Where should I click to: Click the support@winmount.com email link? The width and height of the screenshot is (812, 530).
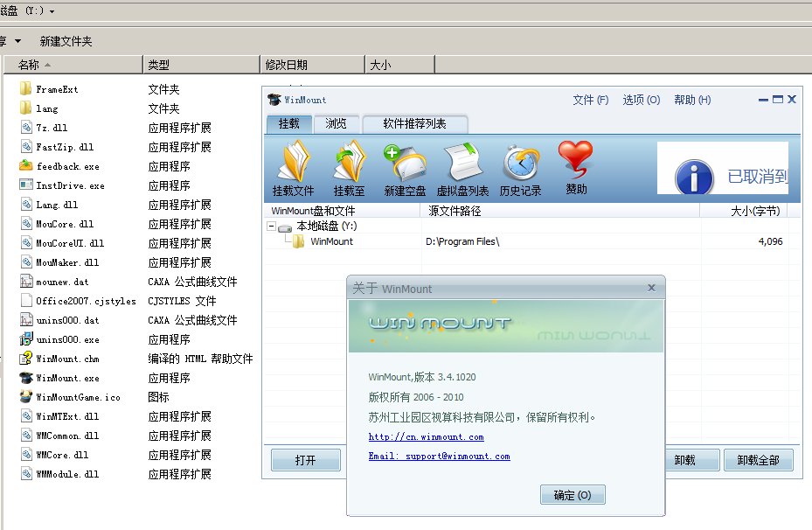click(439, 456)
